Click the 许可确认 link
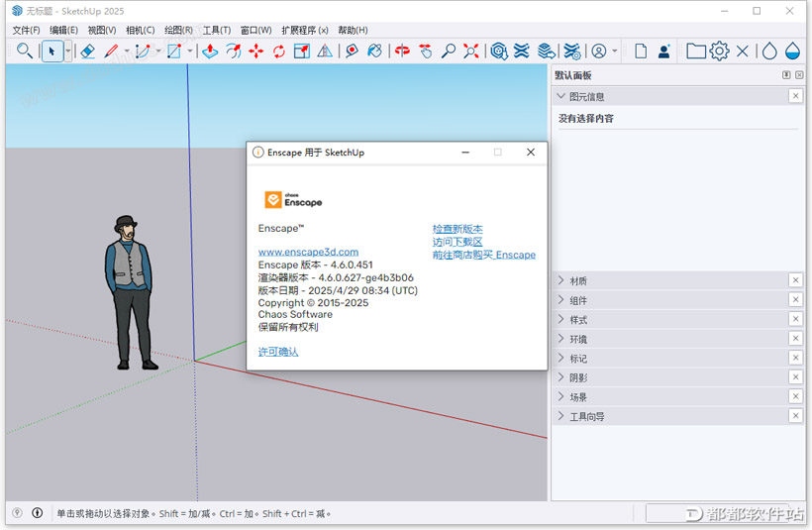This screenshot has width=812, height=530. point(278,352)
